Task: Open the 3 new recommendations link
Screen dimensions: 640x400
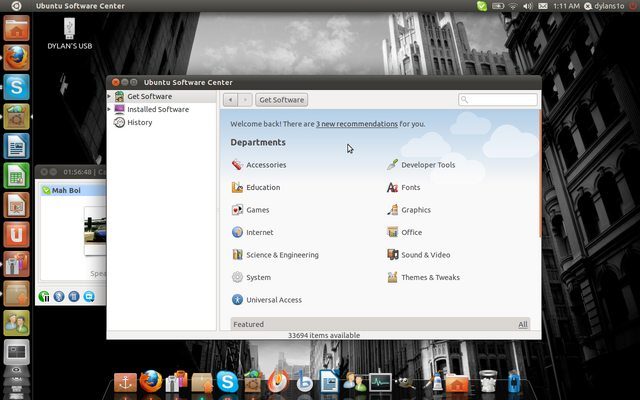Action: click(x=357, y=124)
